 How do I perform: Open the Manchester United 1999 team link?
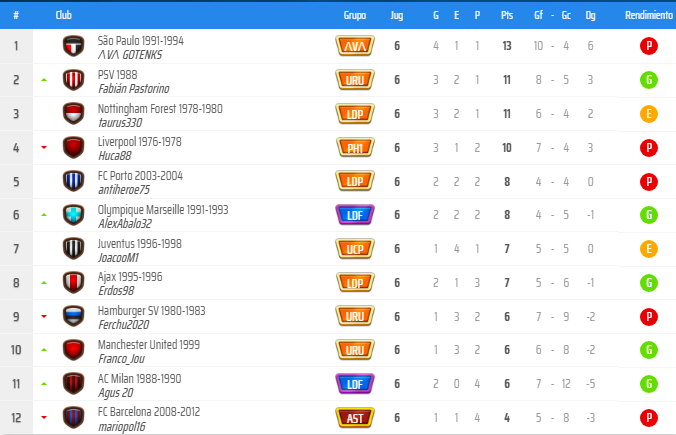click(148, 345)
